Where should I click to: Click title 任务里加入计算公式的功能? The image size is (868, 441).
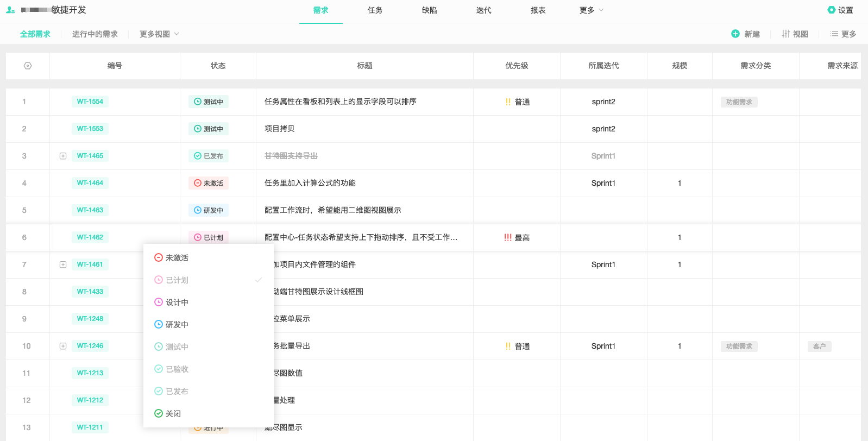[310, 183]
